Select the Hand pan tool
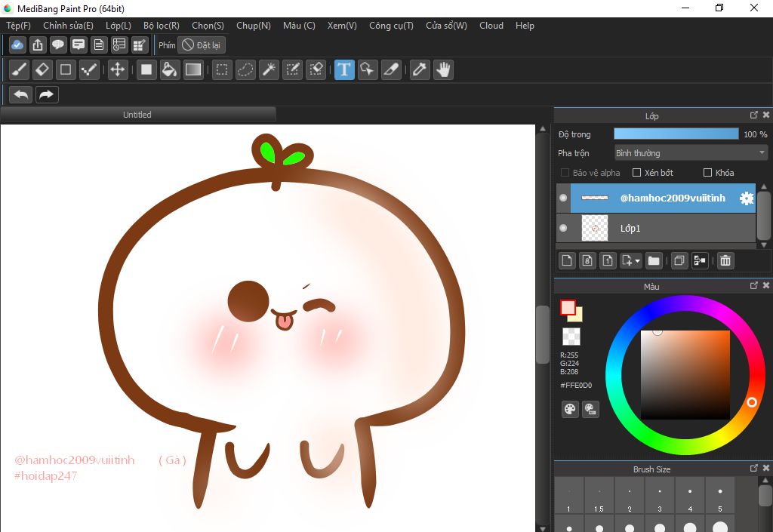 [443, 69]
